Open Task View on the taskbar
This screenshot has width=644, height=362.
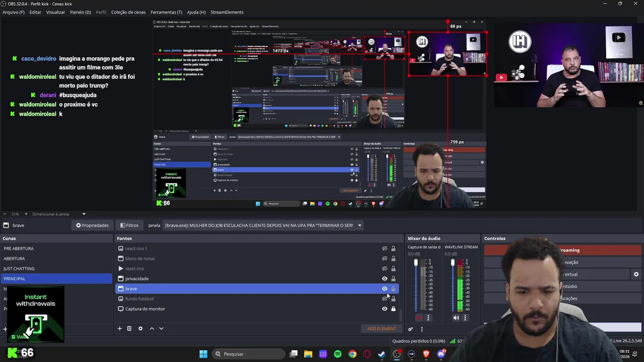point(294,354)
